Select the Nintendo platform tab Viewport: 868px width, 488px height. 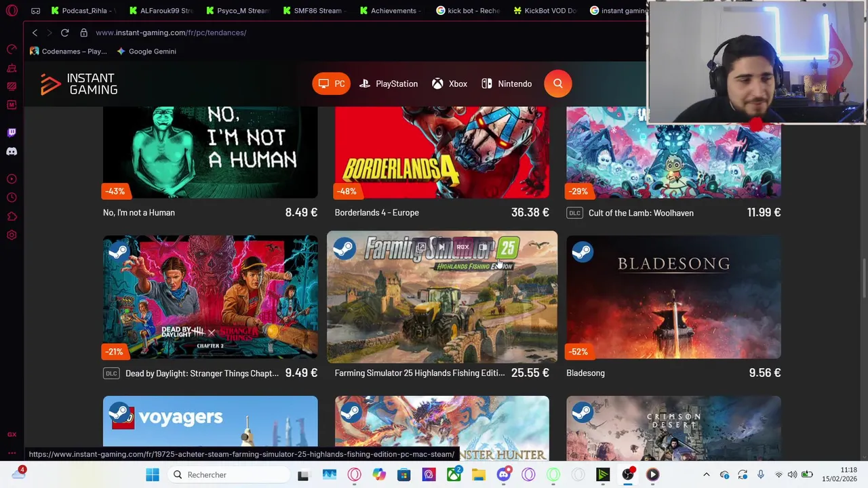[x=507, y=84]
